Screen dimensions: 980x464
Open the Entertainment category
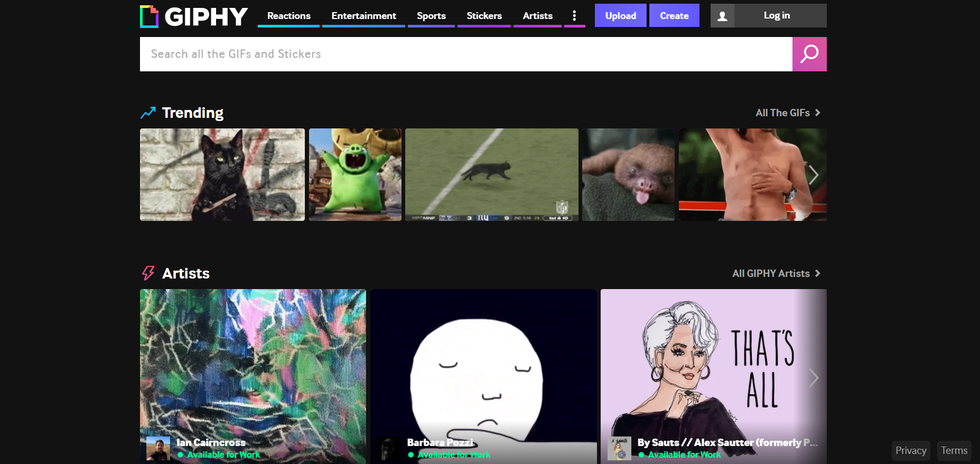[x=363, y=16]
